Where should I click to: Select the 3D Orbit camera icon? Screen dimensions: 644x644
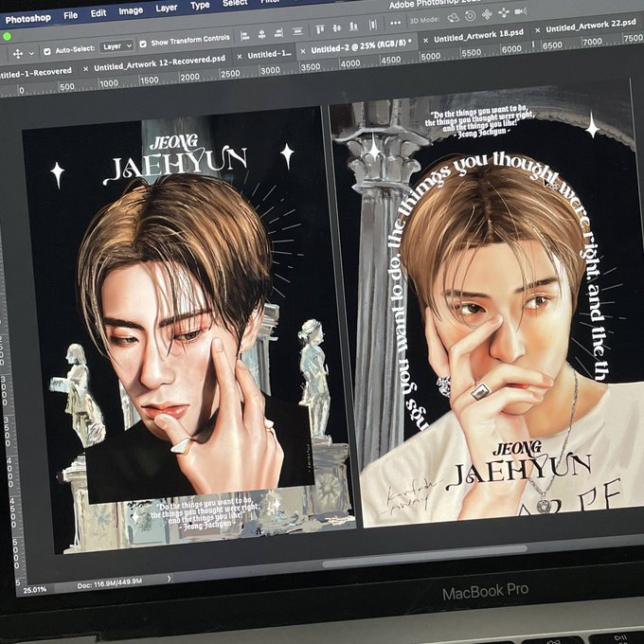point(454,18)
